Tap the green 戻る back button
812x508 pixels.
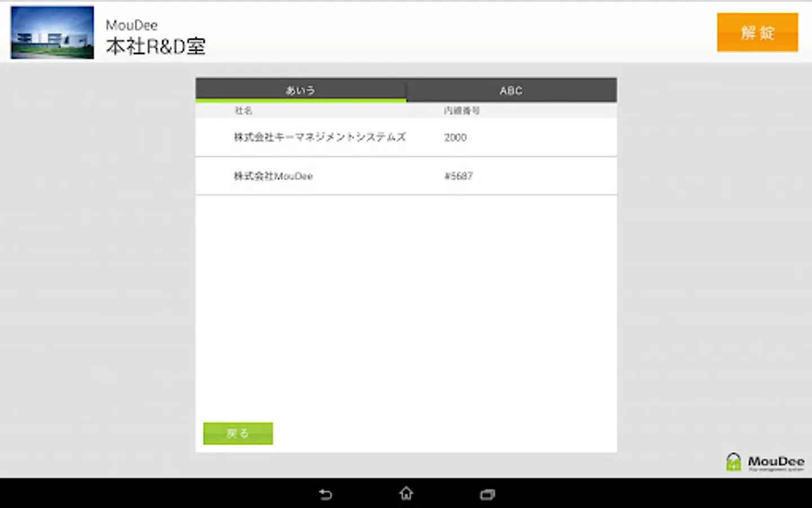[x=238, y=433]
